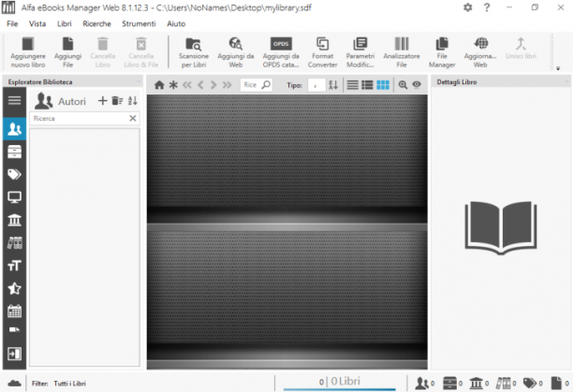Screen dimensions: 573x392
Task: Click Aggiungi da Web icon
Action: (235, 52)
